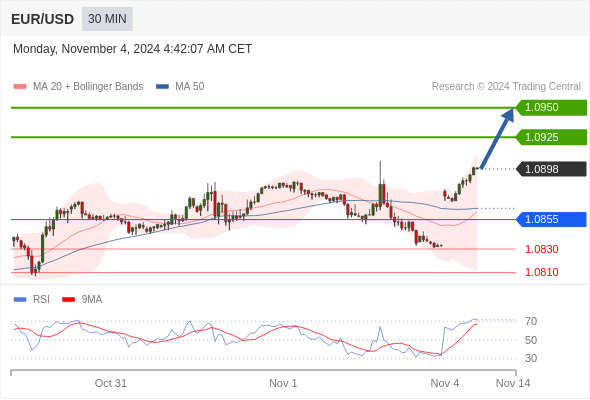
Task: Click the 1.0898 current price tag
Action: 551,169
